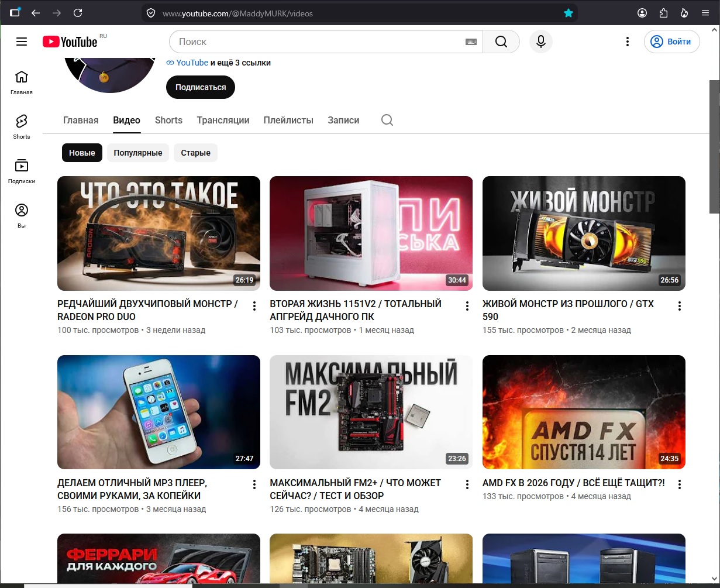
Task: Click the browser address bar URL
Action: [x=237, y=13]
